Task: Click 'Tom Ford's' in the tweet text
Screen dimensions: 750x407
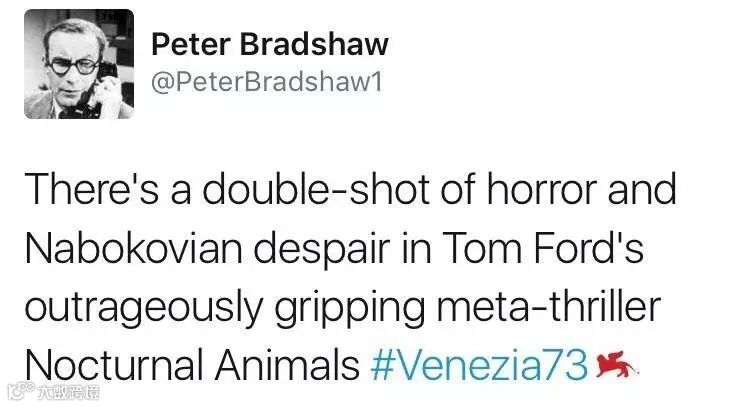Action: 543,248
